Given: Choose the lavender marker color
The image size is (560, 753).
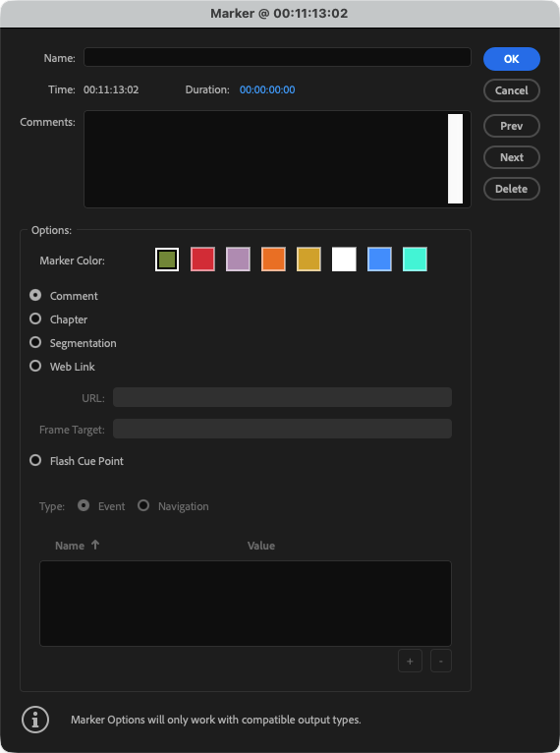Looking at the screenshot, I should click(238, 260).
